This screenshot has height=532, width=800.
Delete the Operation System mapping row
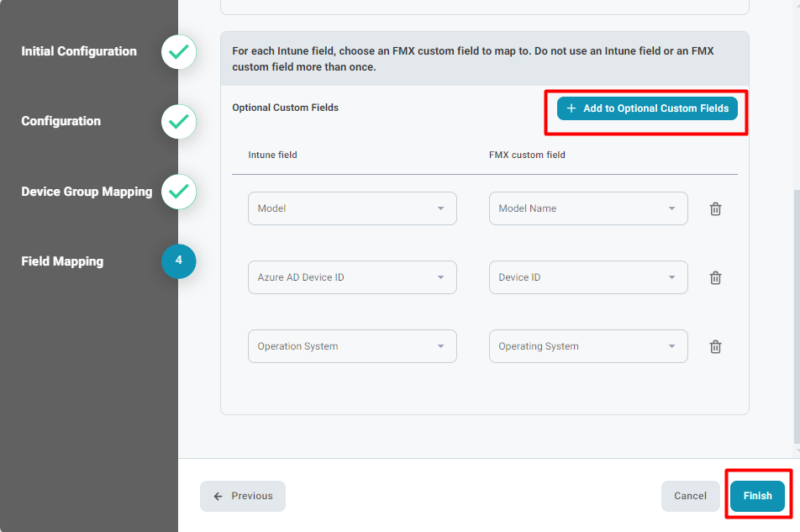tap(715, 346)
